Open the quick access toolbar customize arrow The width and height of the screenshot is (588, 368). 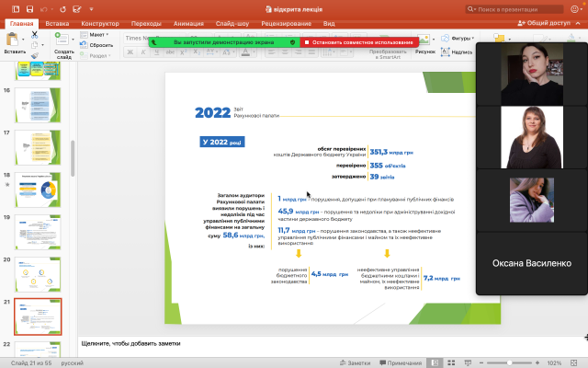click(x=91, y=9)
